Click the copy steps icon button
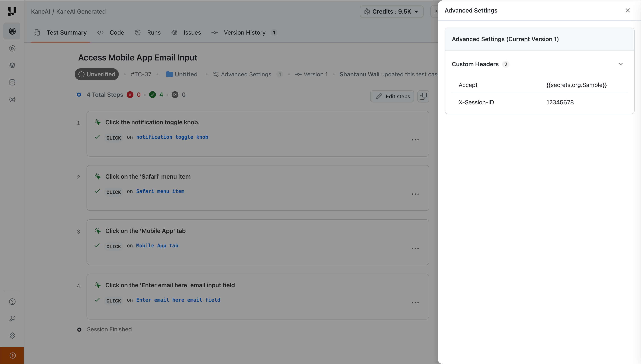641x364 pixels. 423,96
